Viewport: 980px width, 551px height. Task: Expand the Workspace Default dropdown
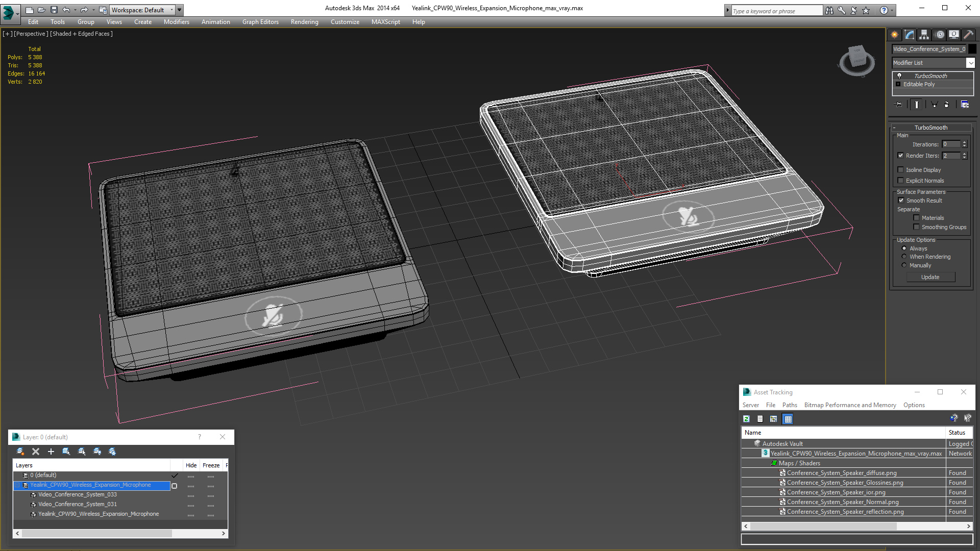pos(143,10)
